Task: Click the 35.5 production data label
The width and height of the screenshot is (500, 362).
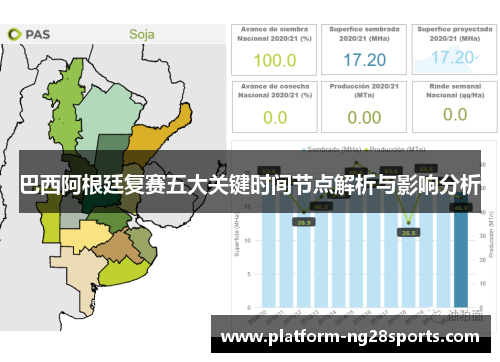Action: 408,233
